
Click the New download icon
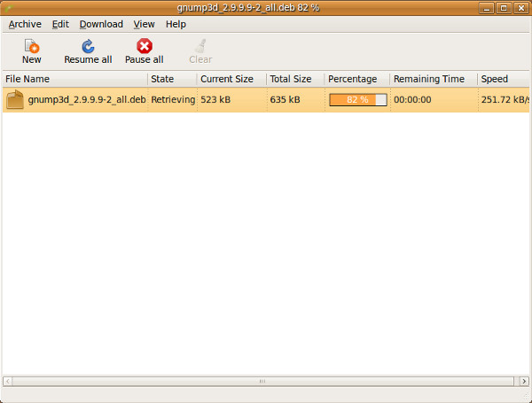pyautogui.click(x=32, y=46)
